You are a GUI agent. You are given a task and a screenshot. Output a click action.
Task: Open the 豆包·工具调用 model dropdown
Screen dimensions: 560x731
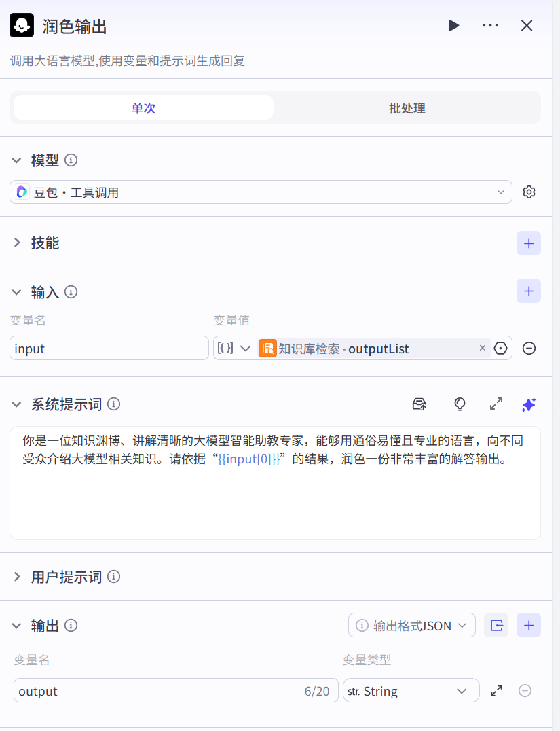261,192
